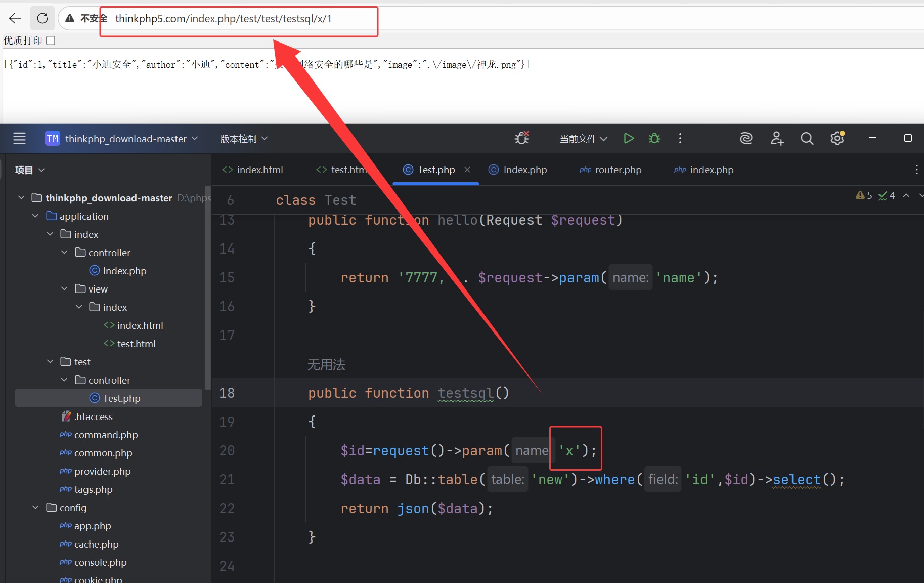Open Index.php in project tree

[118, 271]
